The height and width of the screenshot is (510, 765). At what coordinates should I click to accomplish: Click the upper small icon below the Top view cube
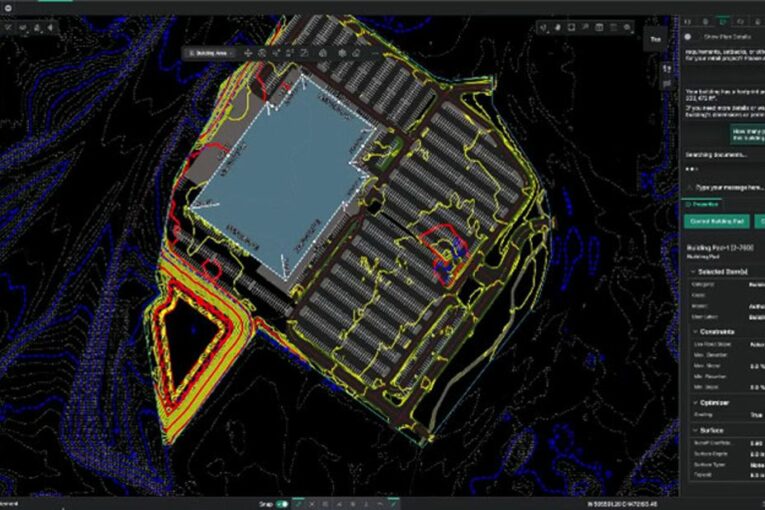coord(666,69)
